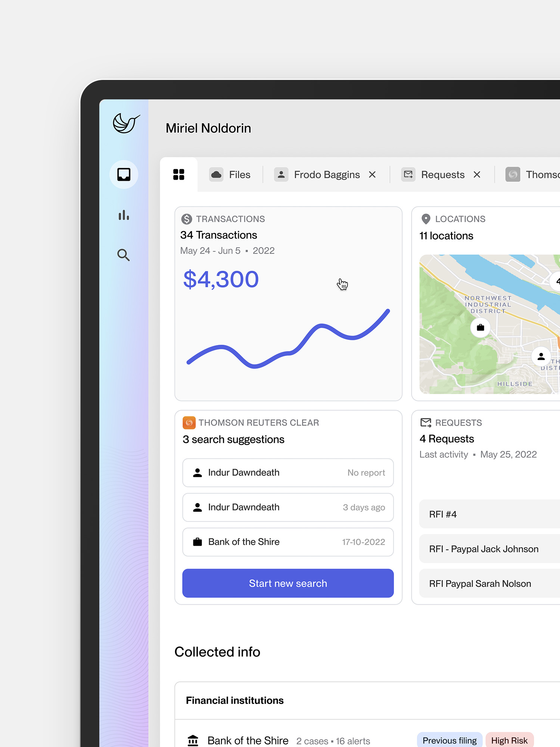Close the Frodo Baggins tab

tap(372, 174)
